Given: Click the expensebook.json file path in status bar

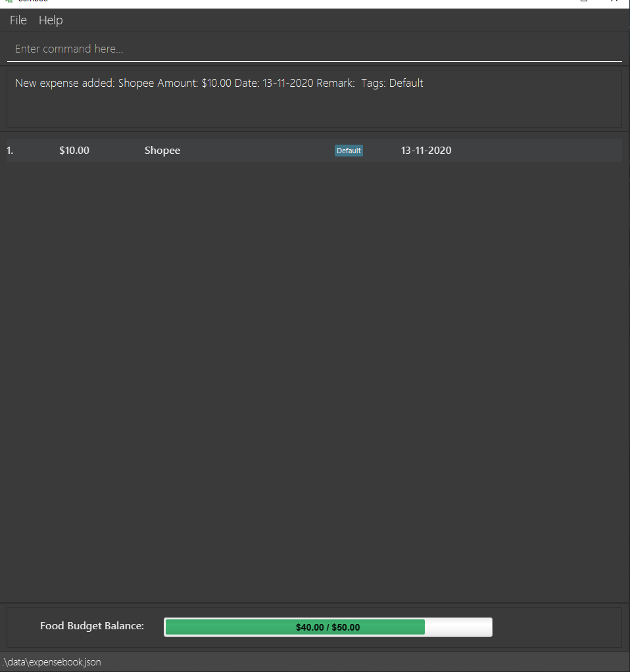Looking at the screenshot, I should coord(52,661).
